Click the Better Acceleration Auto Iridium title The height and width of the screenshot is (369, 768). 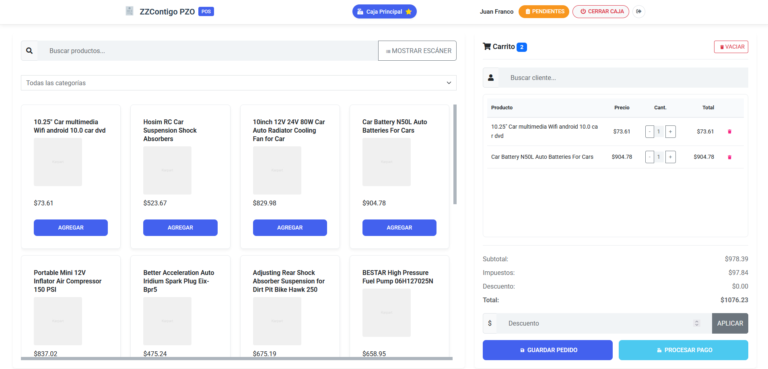[179, 281]
